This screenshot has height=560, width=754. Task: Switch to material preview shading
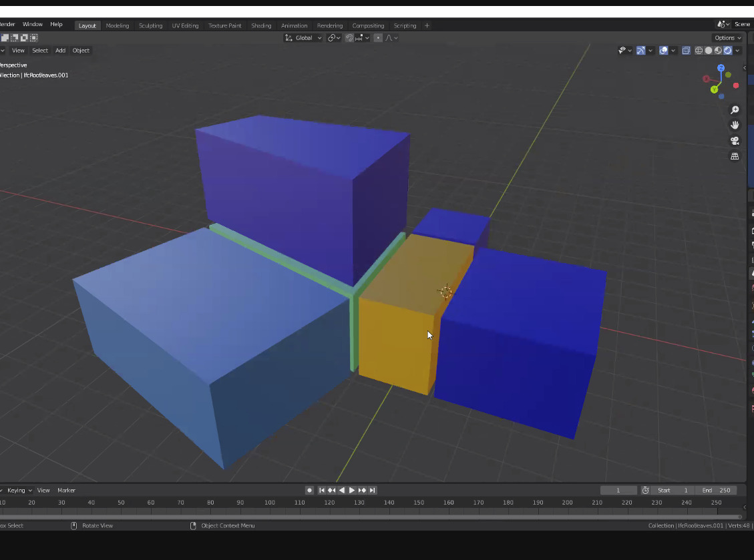[718, 51]
